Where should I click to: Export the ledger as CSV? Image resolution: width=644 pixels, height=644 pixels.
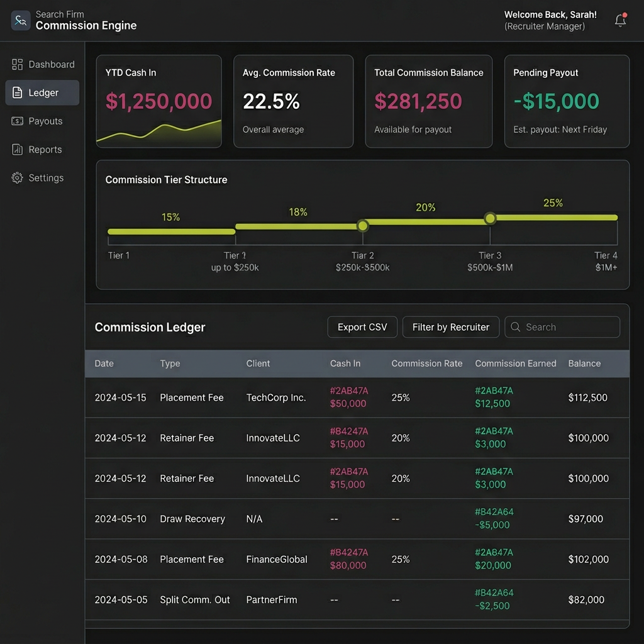coord(362,327)
